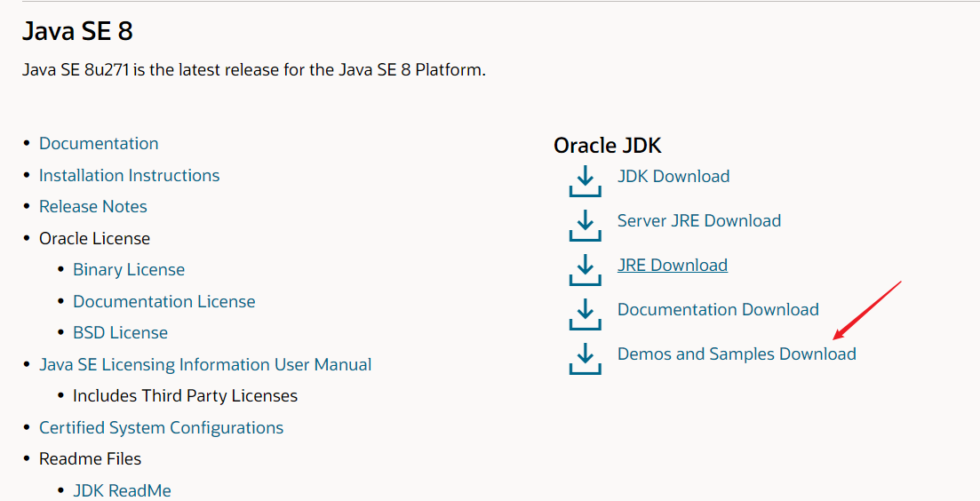Open the Binary License link

click(129, 269)
